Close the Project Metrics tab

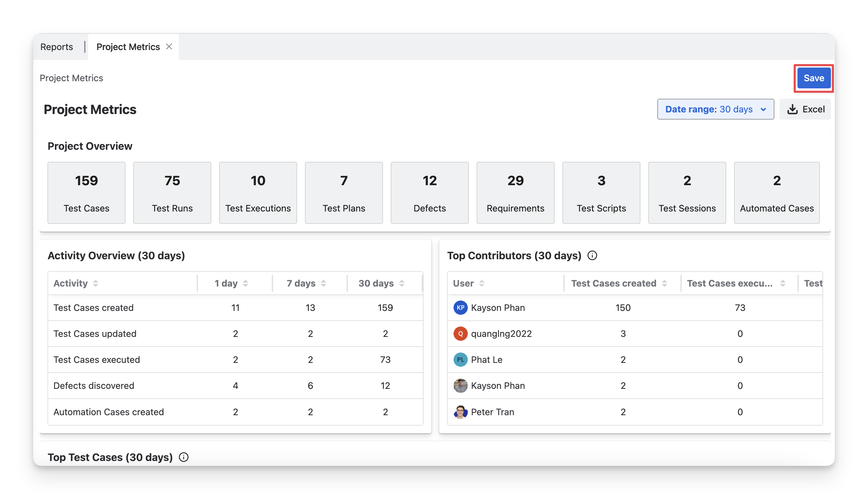(169, 46)
